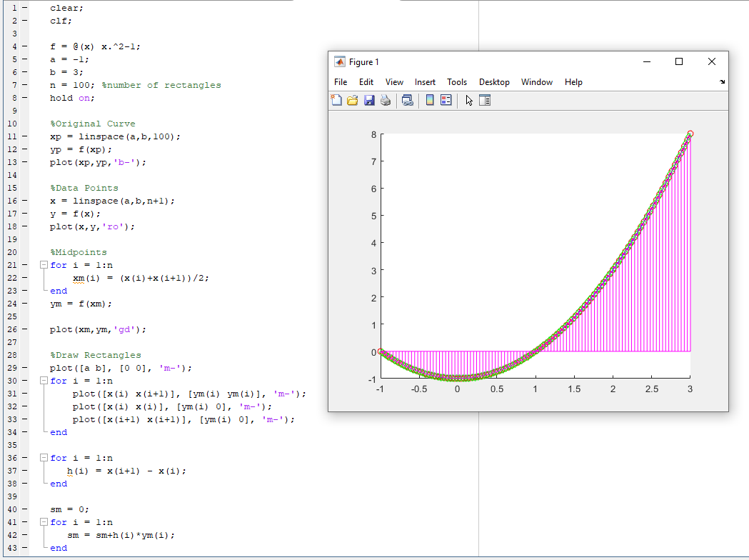Click Open File icon in Figure 1 toolbar
The image size is (749, 560).
pos(353,100)
